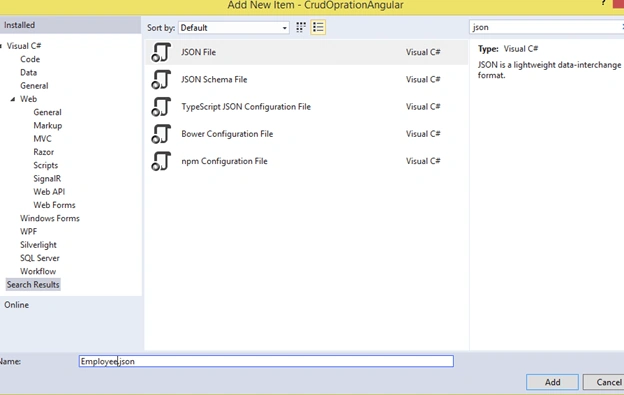Click Visual C# label in TypeScript JSON row
This screenshot has height=395, width=624.
[423, 107]
